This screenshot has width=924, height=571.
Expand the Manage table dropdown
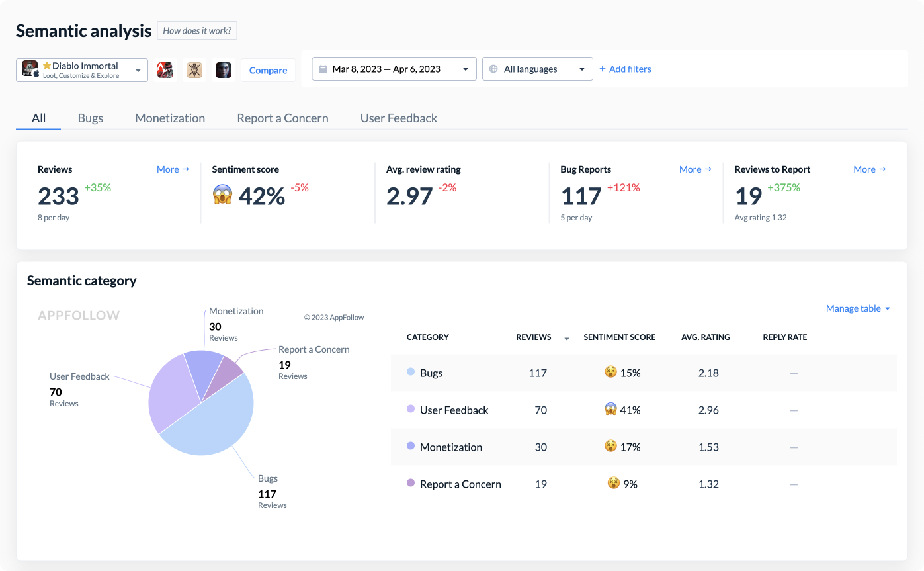(858, 308)
